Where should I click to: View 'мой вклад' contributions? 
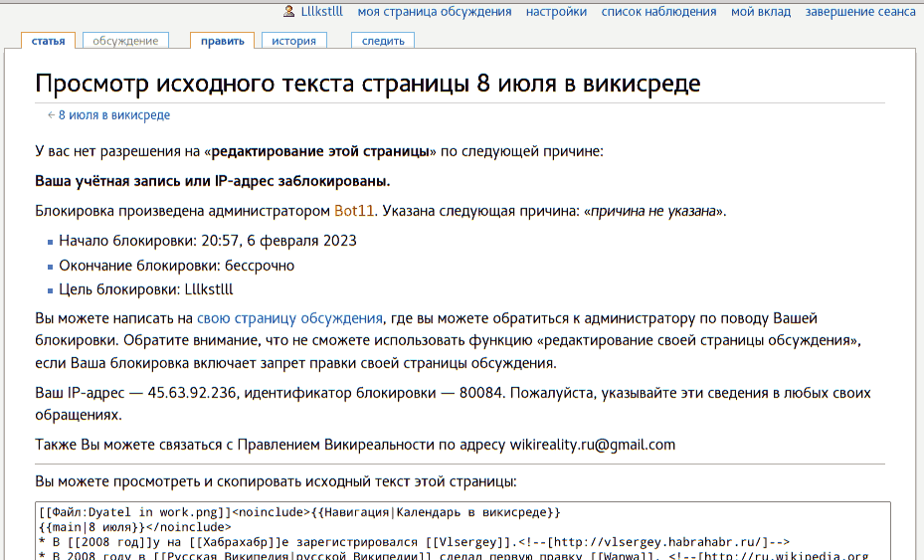pyautogui.click(x=761, y=12)
